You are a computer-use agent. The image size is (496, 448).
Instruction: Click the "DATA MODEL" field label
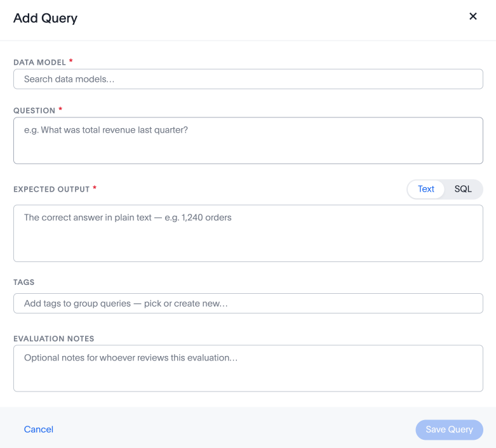39,62
